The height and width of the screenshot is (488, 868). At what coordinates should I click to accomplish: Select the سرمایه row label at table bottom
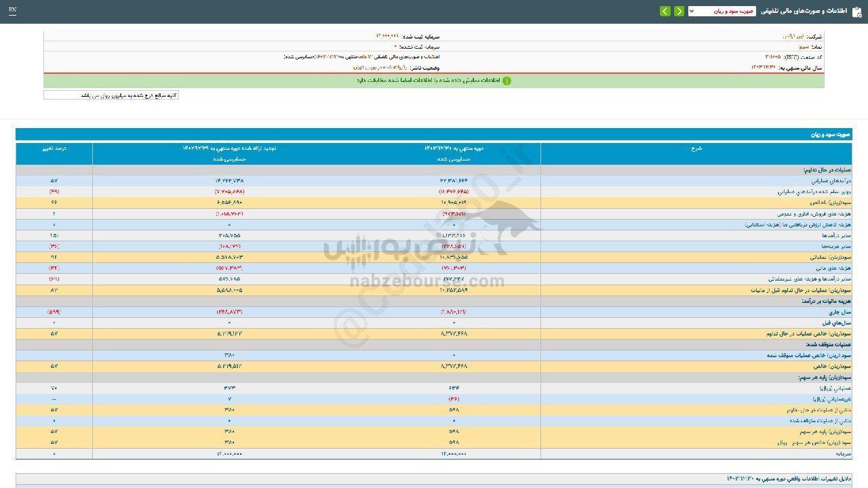click(843, 453)
